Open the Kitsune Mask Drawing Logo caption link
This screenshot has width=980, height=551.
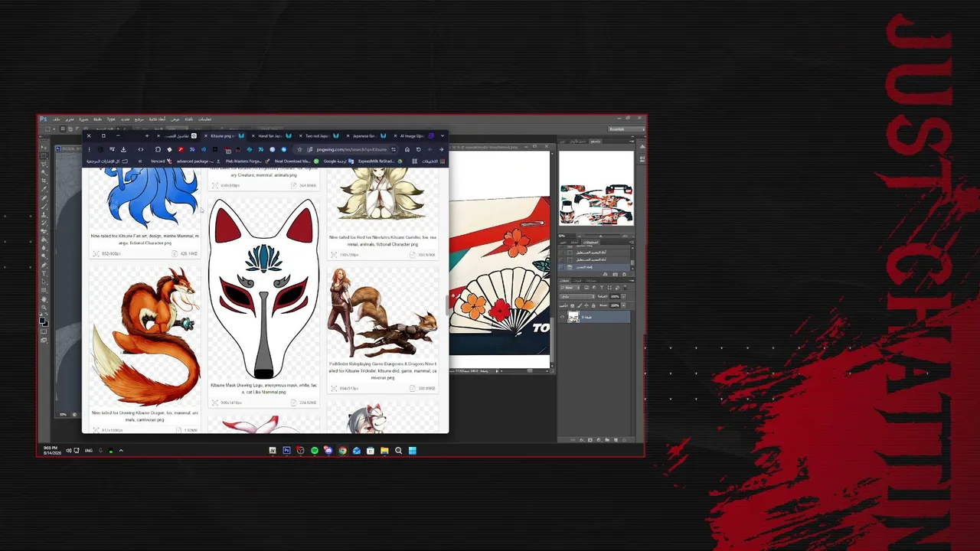click(x=263, y=389)
